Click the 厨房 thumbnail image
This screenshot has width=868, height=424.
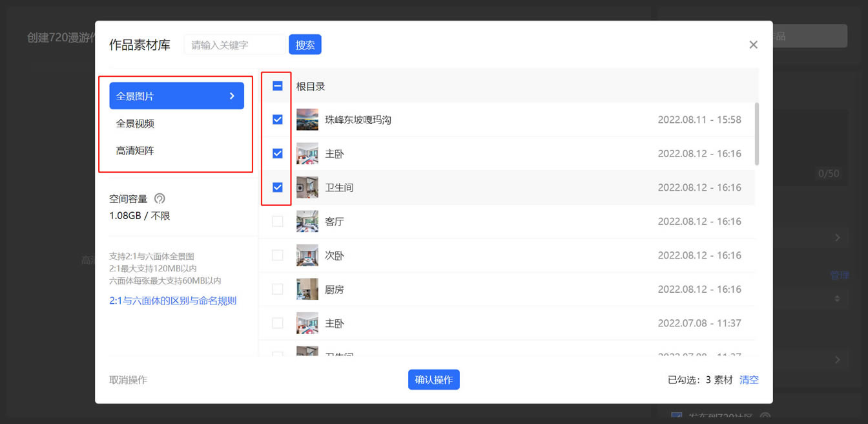(x=307, y=289)
